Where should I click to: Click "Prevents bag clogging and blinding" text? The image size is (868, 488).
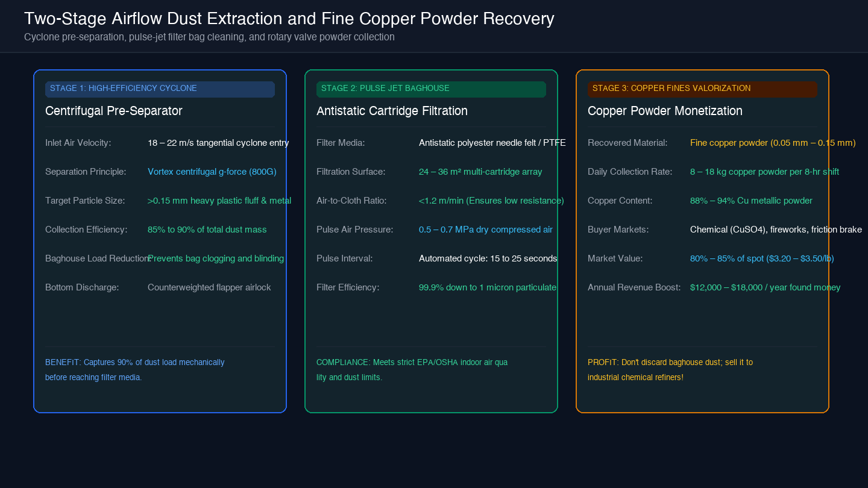[x=216, y=258]
